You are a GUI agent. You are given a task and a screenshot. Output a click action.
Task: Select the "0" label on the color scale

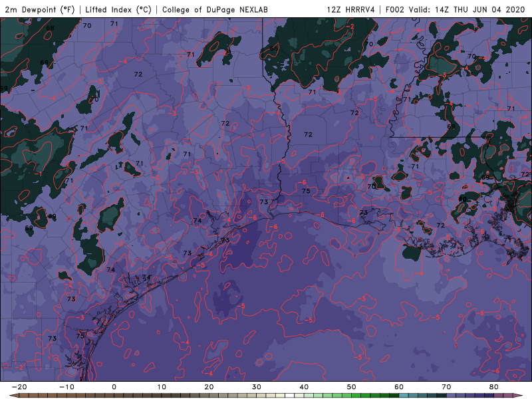[x=114, y=387]
